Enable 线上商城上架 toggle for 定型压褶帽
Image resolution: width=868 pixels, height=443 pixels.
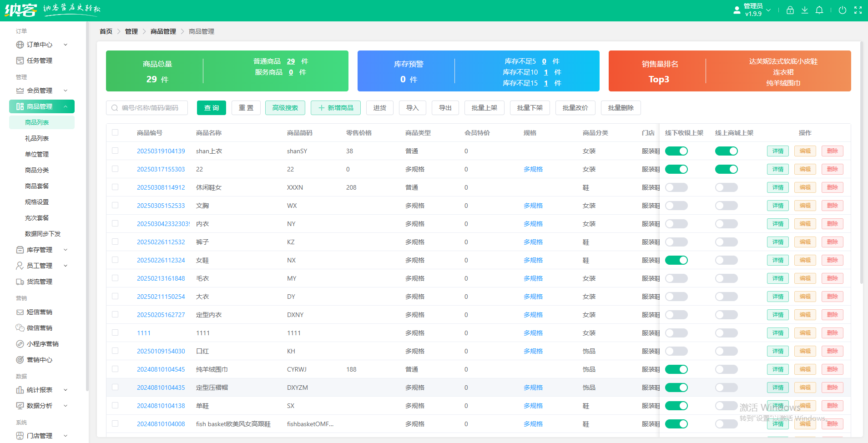(x=727, y=388)
